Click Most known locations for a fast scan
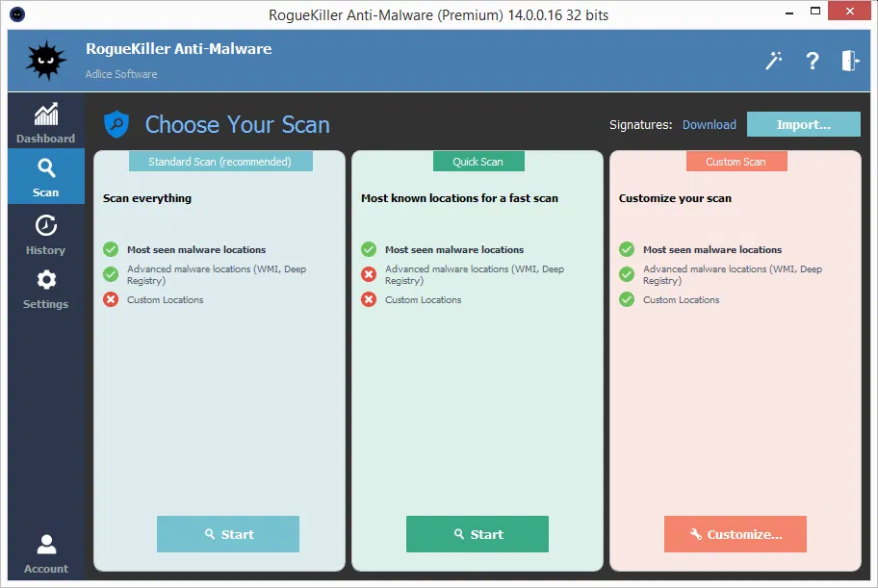The width and height of the screenshot is (878, 588). pos(460,198)
